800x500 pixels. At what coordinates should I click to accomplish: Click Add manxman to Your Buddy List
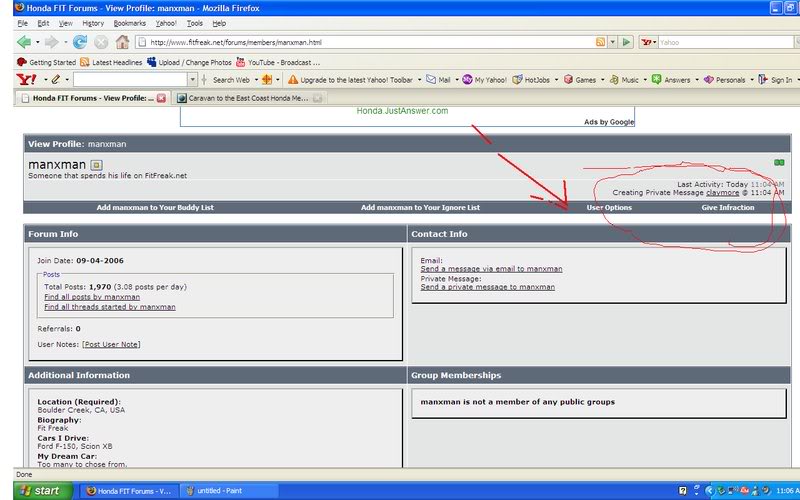pyautogui.click(x=155, y=208)
